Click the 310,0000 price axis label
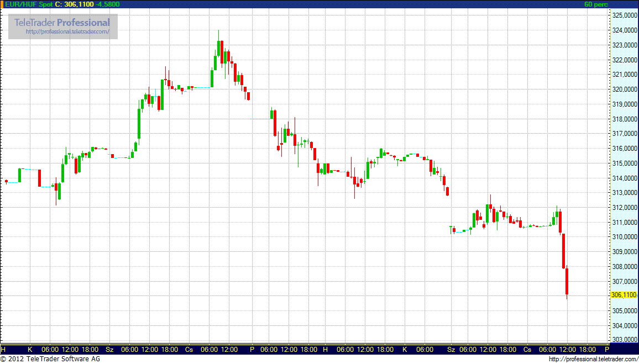Image resolution: width=639 pixels, height=364 pixels. pyautogui.click(x=624, y=236)
